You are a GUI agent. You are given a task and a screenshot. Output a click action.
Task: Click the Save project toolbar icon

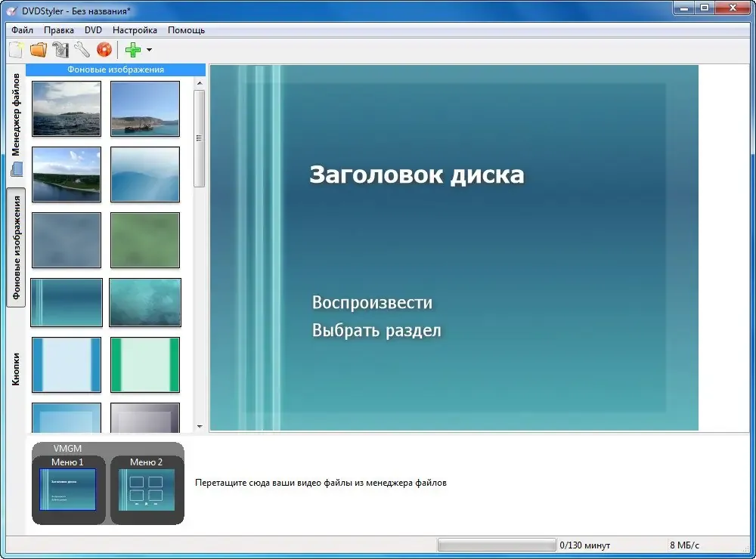(x=60, y=50)
